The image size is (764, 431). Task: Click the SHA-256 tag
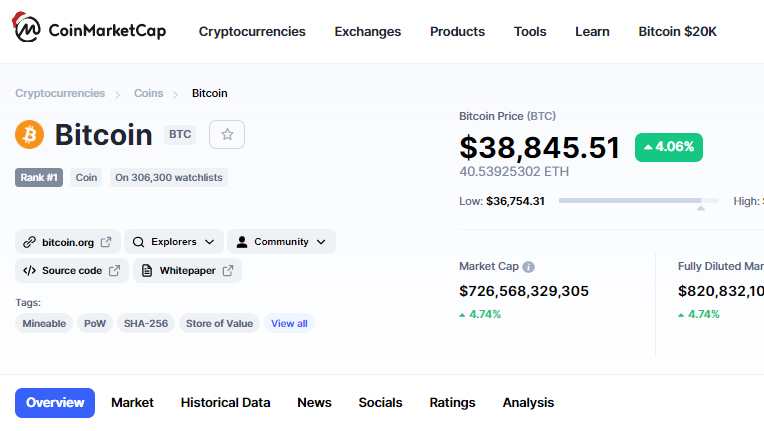[146, 323]
